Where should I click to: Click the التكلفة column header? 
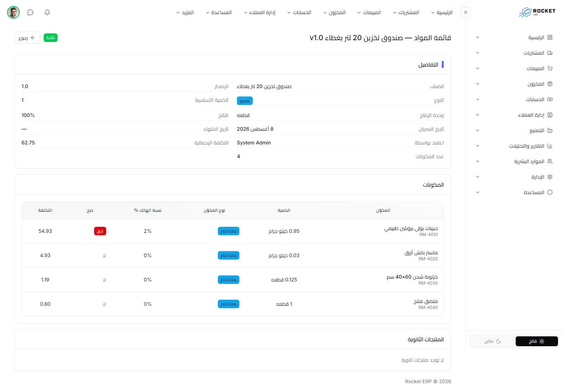pos(45,210)
